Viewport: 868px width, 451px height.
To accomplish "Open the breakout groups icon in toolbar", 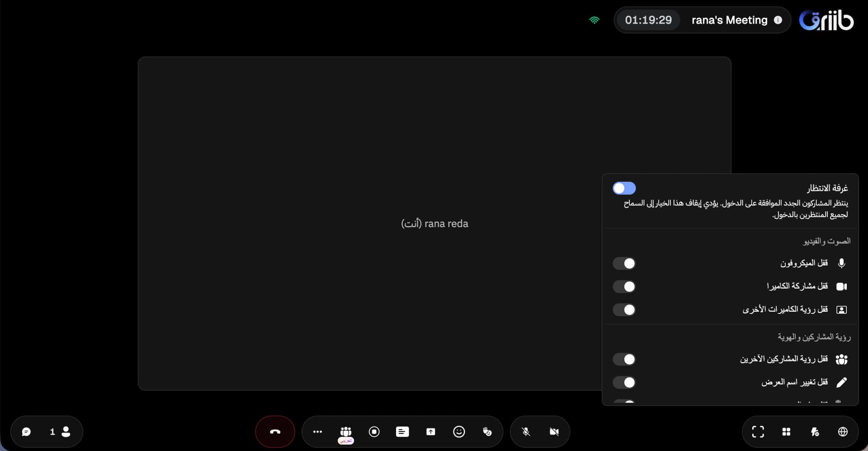I will pyautogui.click(x=346, y=432).
